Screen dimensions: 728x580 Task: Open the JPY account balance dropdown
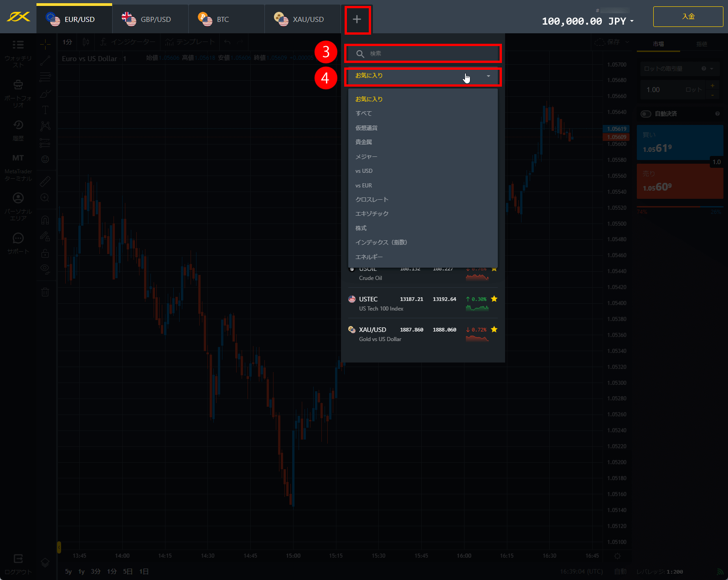(x=632, y=21)
